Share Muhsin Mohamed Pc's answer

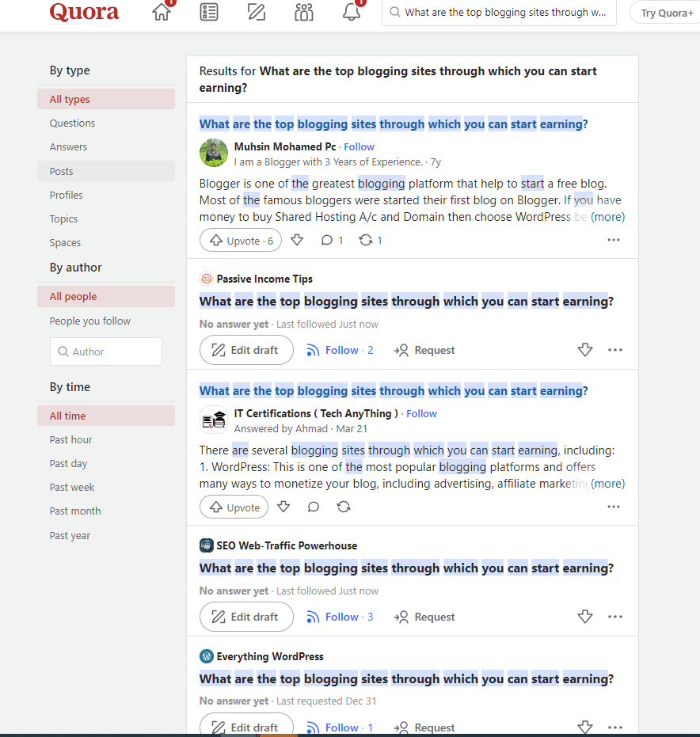coord(371,240)
